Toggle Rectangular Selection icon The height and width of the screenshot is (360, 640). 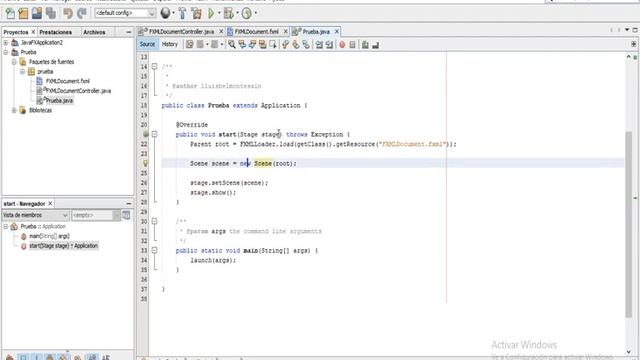click(x=273, y=44)
